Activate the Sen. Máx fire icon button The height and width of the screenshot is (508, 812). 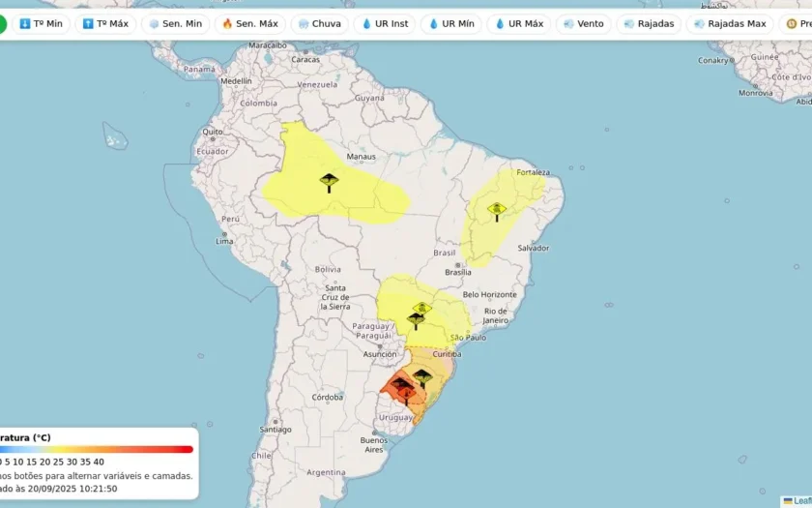coord(250,24)
